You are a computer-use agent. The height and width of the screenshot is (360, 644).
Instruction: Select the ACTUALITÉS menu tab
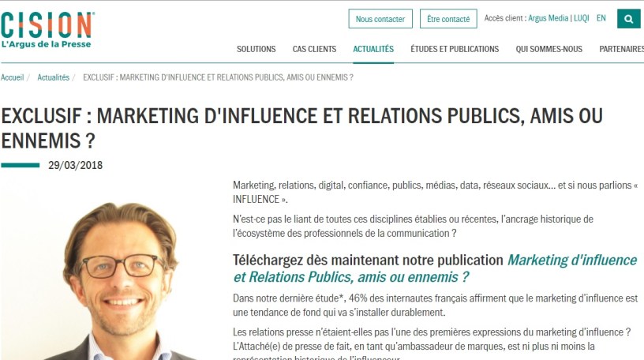373,49
